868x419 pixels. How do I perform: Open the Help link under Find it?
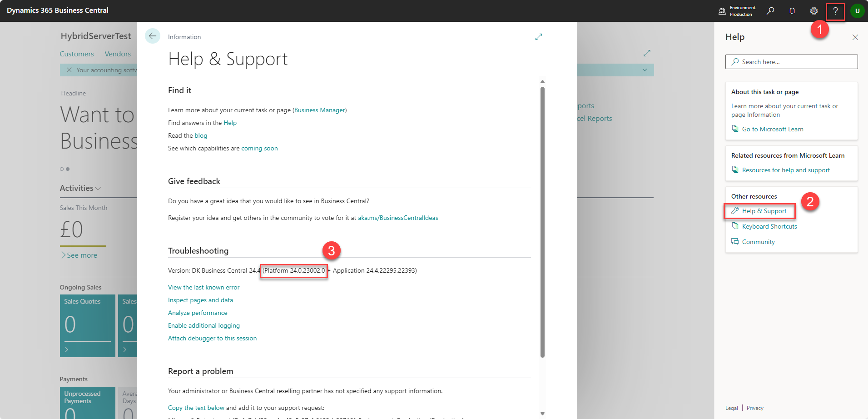(x=230, y=123)
